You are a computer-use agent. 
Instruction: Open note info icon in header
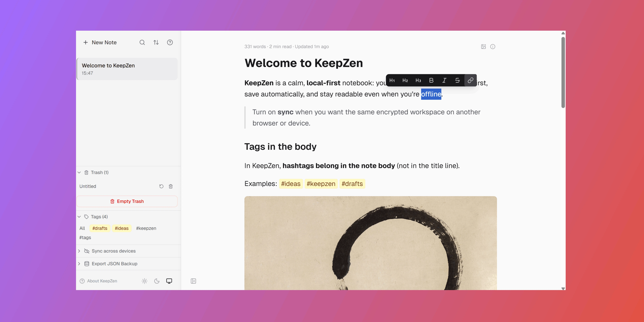click(493, 46)
